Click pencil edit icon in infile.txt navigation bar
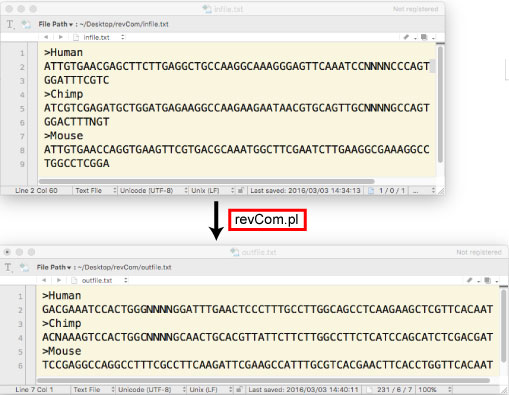Screen dimensions: 509x395 (406, 37)
